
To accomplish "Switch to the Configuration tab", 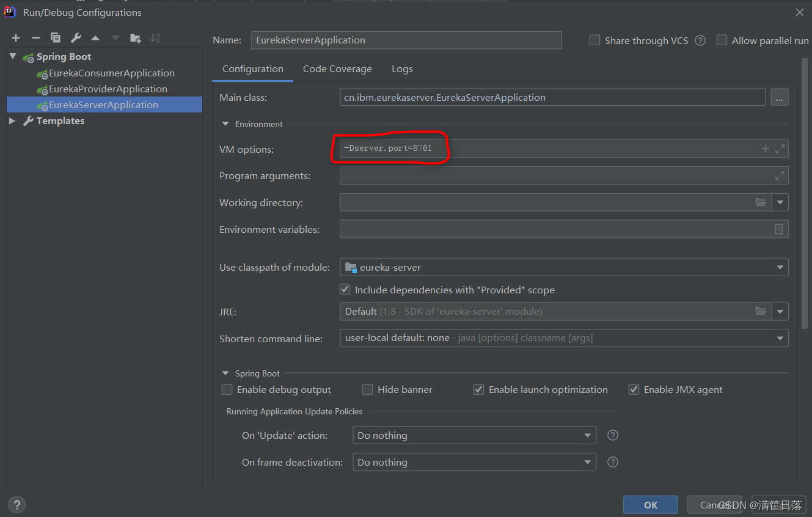I will coord(253,69).
